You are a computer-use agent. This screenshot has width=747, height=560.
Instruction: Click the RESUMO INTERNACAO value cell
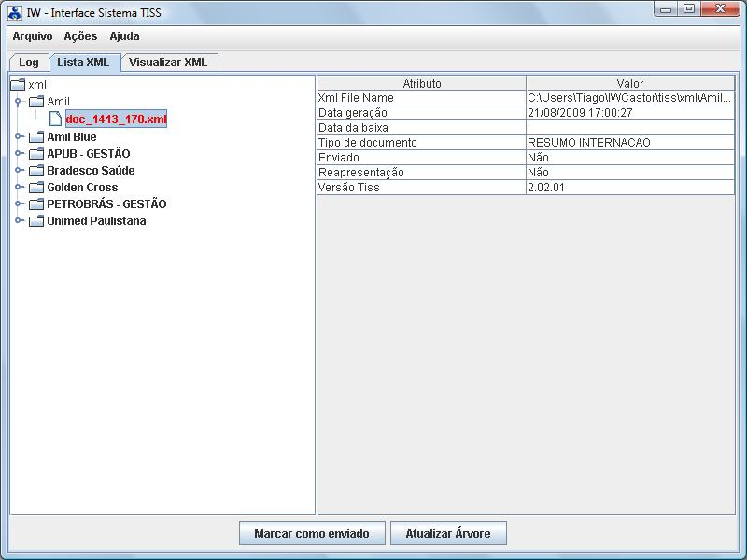pyautogui.click(x=630, y=143)
